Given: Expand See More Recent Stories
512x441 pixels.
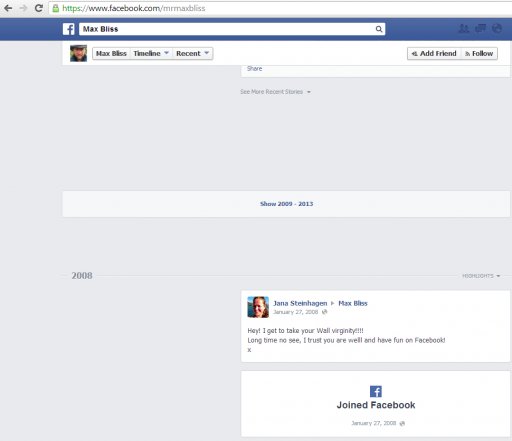Looking at the screenshot, I should coord(275,92).
